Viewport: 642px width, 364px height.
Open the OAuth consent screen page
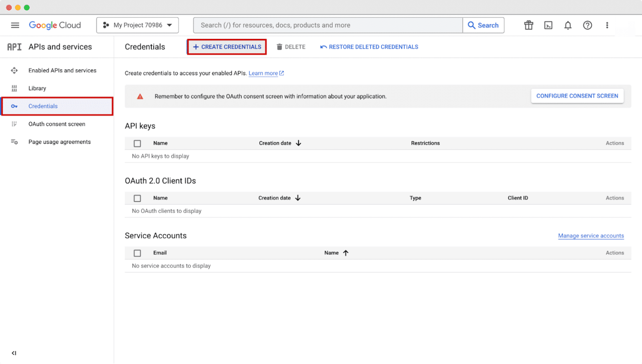(x=56, y=124)
